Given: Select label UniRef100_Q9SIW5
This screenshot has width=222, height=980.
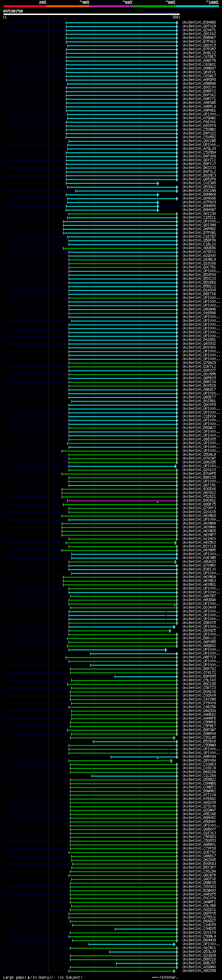Looking at the screenshot, I should pyautogui.click(x=199, y=141).
